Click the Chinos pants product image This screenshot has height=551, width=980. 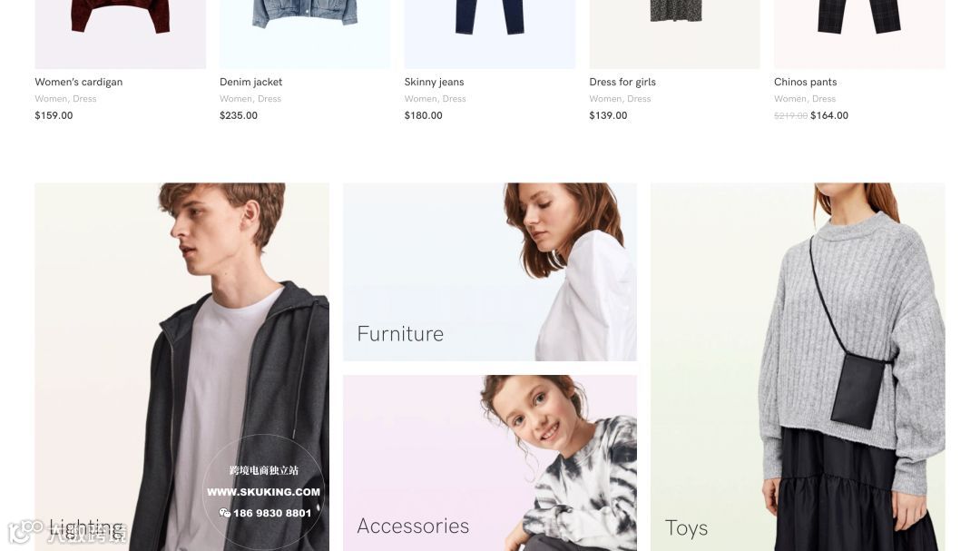pyautogui.click(x=859, y=34)
